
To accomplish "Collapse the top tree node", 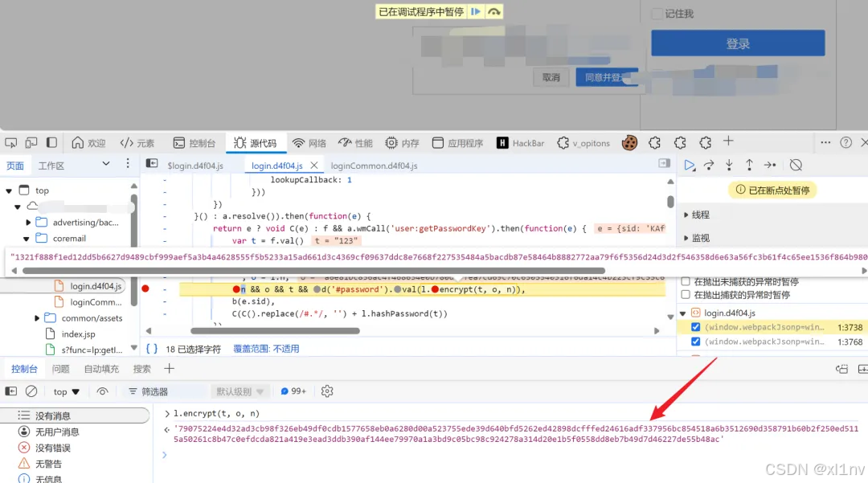I will [9, 190].
